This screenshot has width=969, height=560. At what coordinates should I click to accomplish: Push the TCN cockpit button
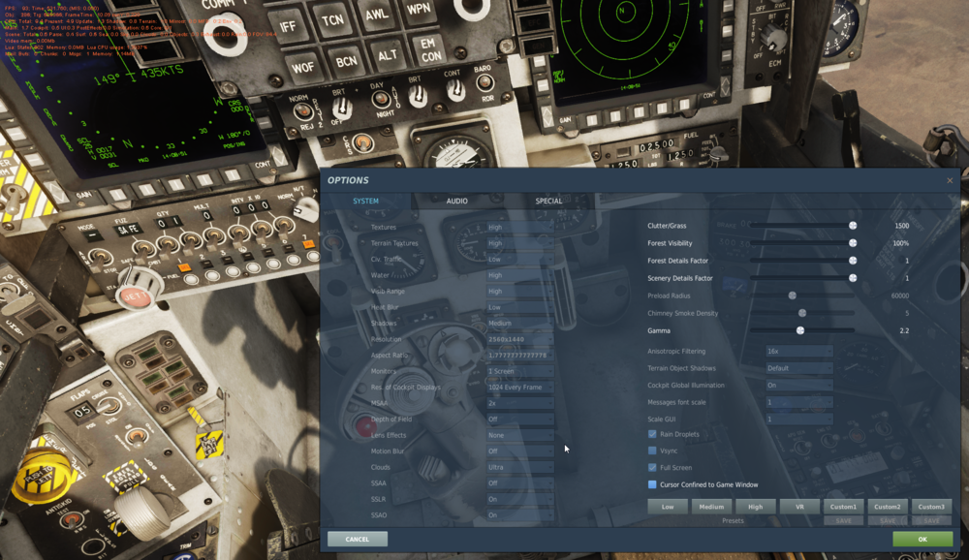tap(332, 19)
